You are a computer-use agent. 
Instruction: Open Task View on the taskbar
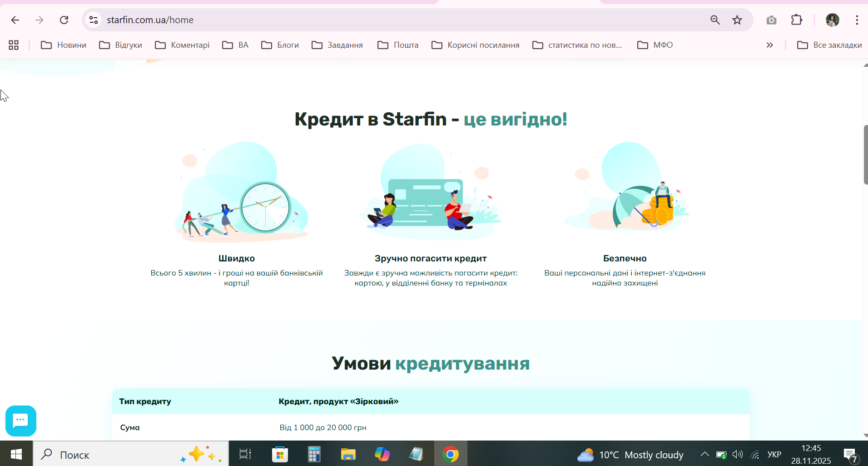click(x=245, y=454)
